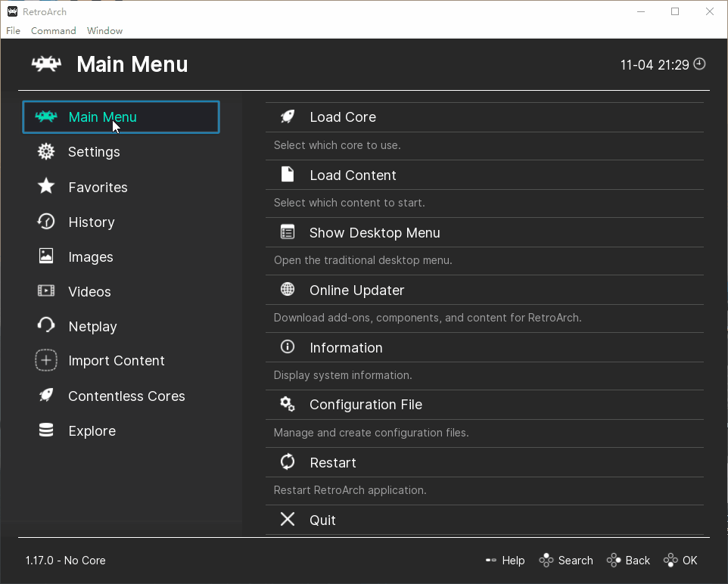728x584 pixels.
Task: Choose the Load Core entry label
Action: click(343, 117)
